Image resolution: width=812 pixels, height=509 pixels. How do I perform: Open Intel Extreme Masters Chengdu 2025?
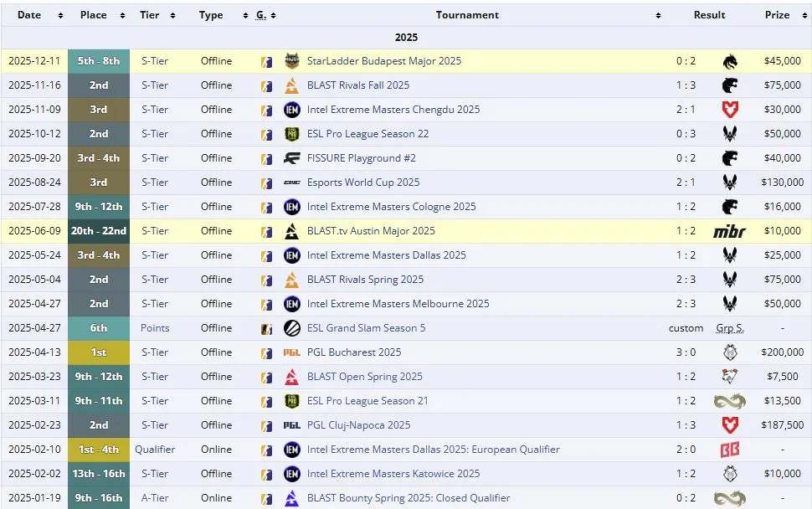pyautogui.click(x=393, y=110)
